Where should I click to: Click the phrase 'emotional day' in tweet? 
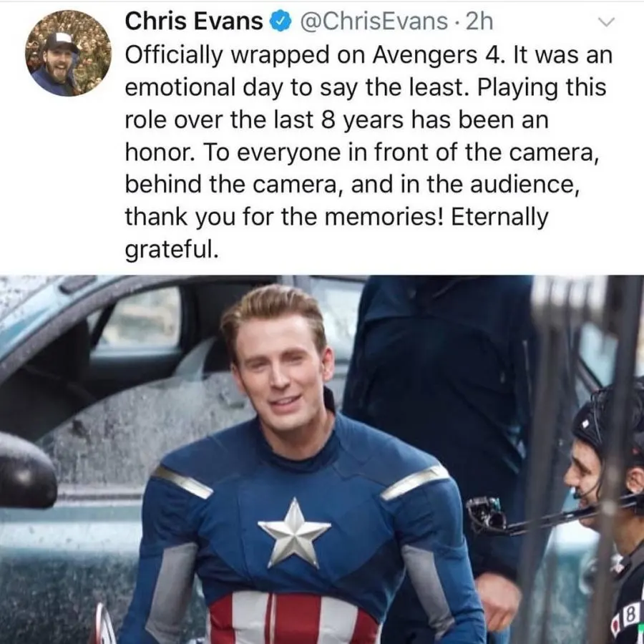tap(204, 87)
